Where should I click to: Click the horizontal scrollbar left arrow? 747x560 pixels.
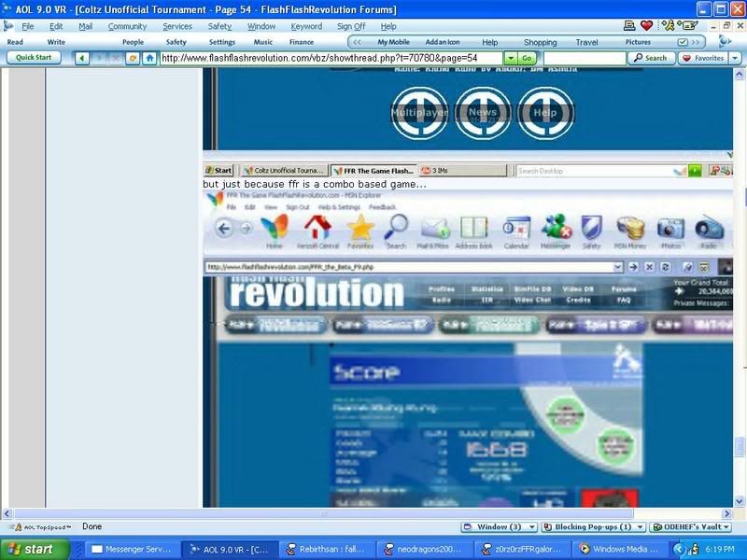click(7, 514)
